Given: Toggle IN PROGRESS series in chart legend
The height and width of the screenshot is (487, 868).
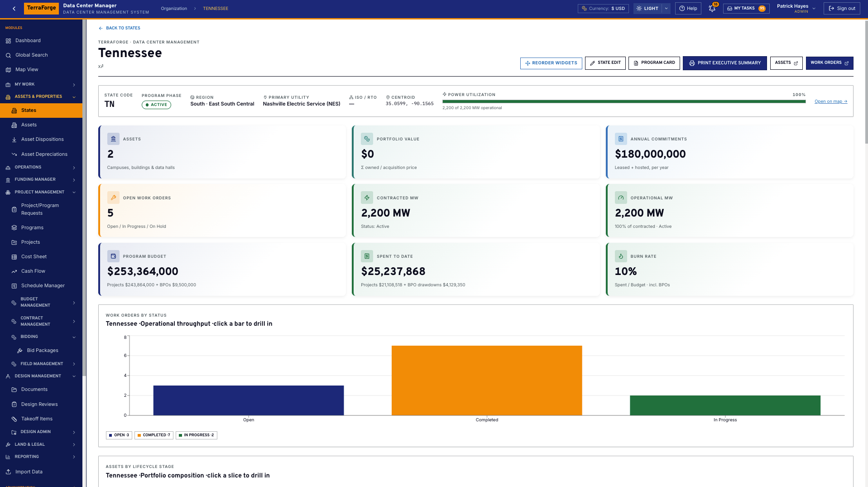Looking at the screenshot, I should (197, 435).
